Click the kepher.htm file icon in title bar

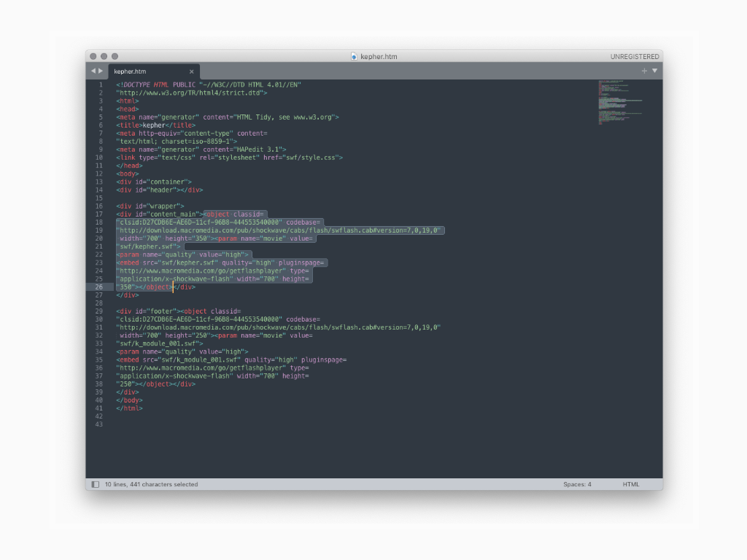[x=354, y=56]
